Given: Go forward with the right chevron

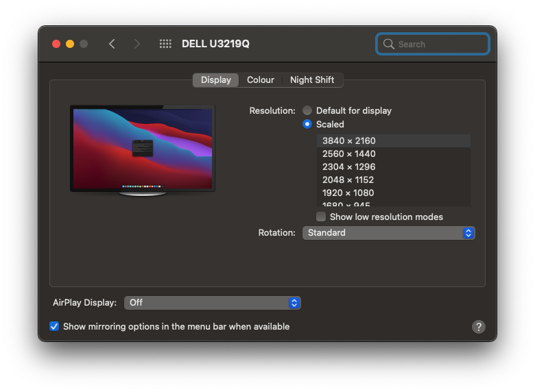Looking at the screenshot, I should pyautogui.click(x=136, y=44).
